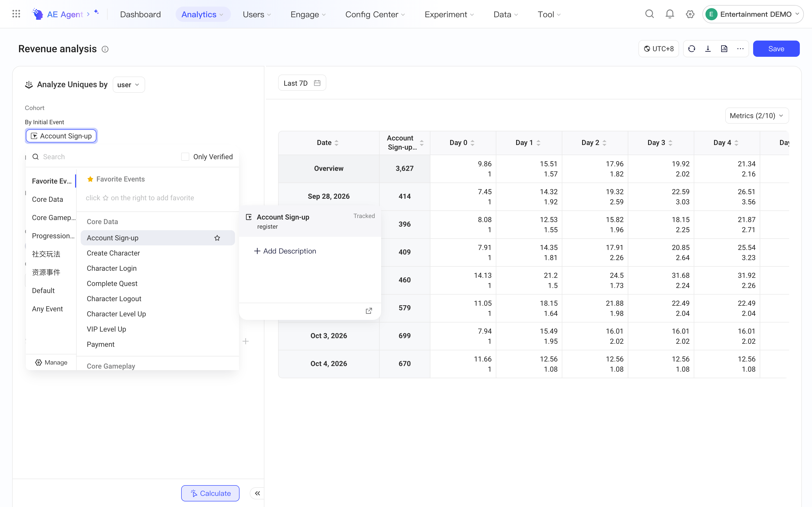Click the refresh report icon
Screen dimensions: 812x507
click(691, 49)
